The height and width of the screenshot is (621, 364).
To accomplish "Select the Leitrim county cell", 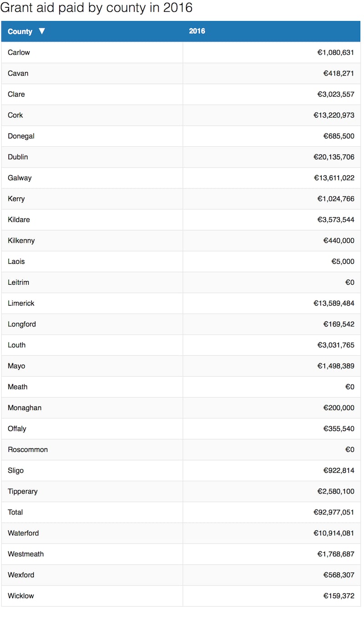I will click(18, 282).
